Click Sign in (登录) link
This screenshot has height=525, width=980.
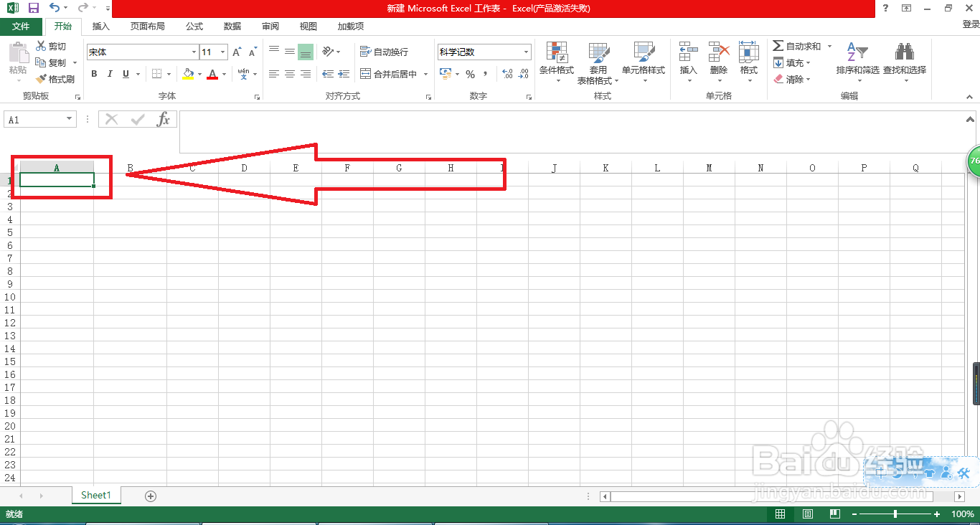(x=971, y=24)
